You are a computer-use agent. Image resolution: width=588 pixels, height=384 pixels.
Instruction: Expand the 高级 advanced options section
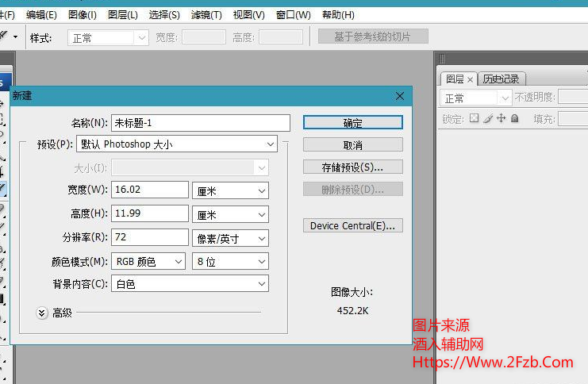click(x=43, y=313)
